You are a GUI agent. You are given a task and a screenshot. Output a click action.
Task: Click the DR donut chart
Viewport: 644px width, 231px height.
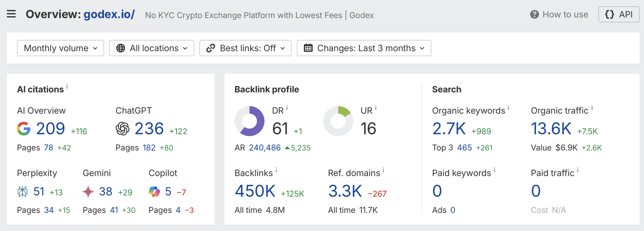pyautogui.click(x=249, y=121)
